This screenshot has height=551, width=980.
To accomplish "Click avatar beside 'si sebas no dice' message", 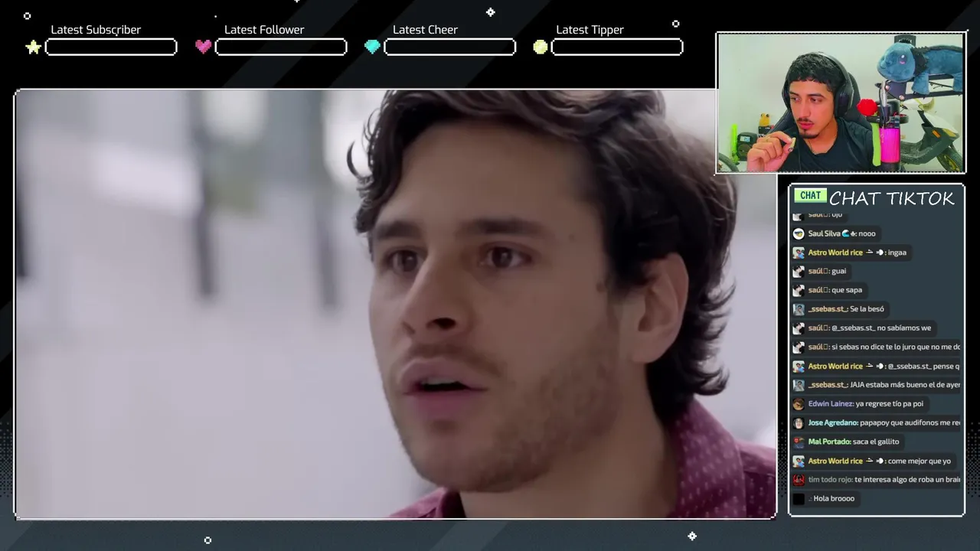I will tap(799, 347).
